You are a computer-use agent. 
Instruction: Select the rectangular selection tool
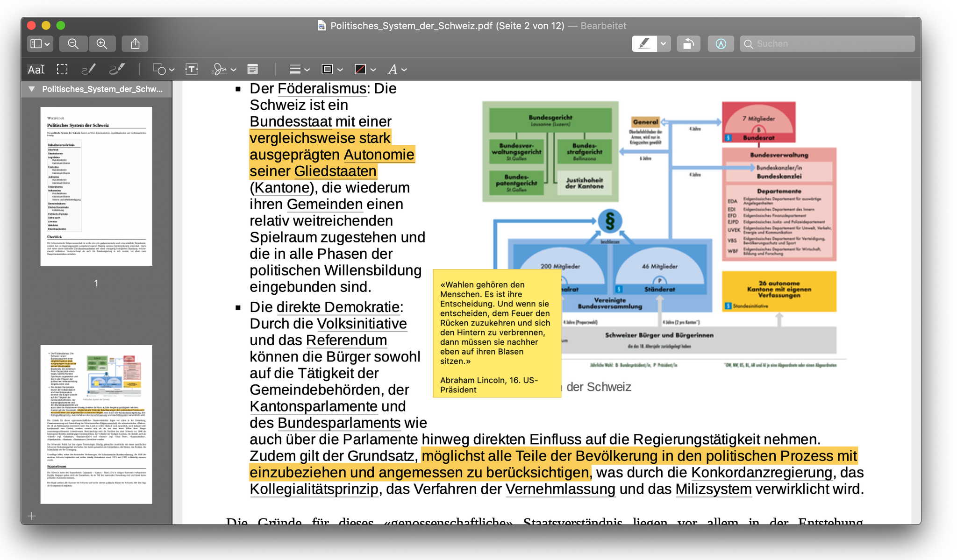pos(62,70)
